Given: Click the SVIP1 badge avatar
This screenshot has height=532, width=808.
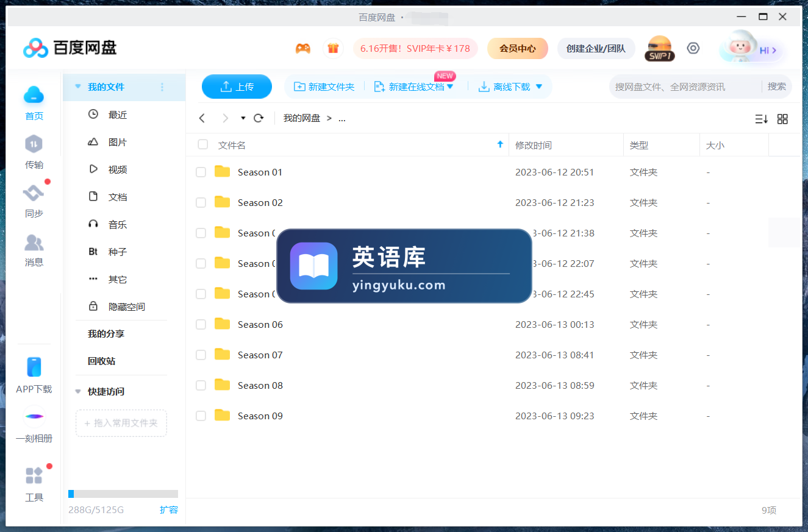Looking at the screenshot, I should 659,48.
